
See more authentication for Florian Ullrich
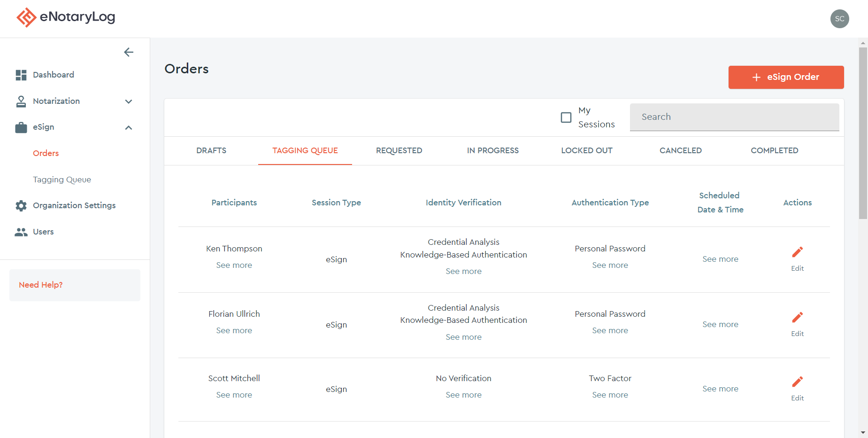point(610,330)
